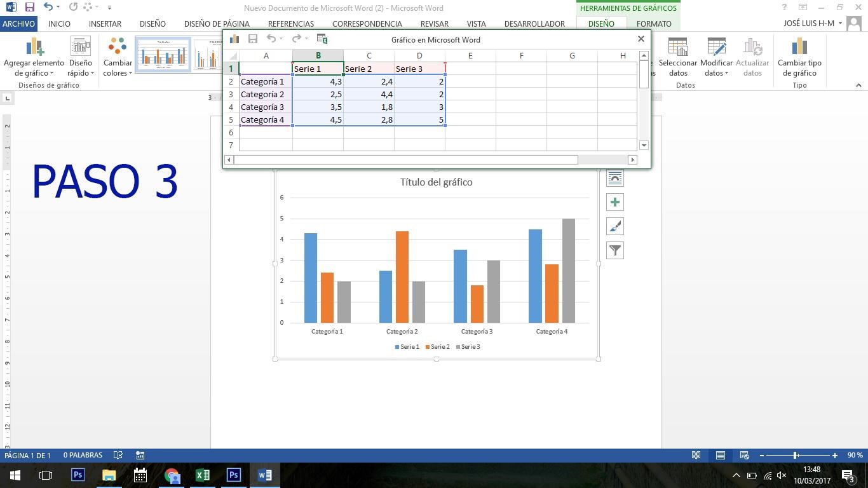The width and height of the screenshot is (868, 488).
Task: Click Redo in chart data window toolbar
Action: coord(296,39)
